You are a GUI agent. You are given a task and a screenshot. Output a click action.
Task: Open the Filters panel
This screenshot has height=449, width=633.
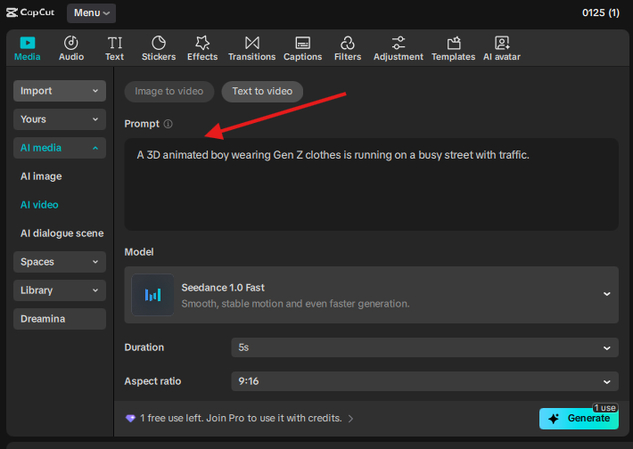tap(347, 48)
